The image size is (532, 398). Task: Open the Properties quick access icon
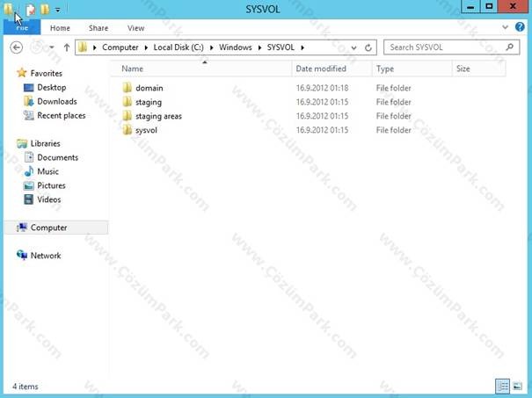click(x=31, y=10)
